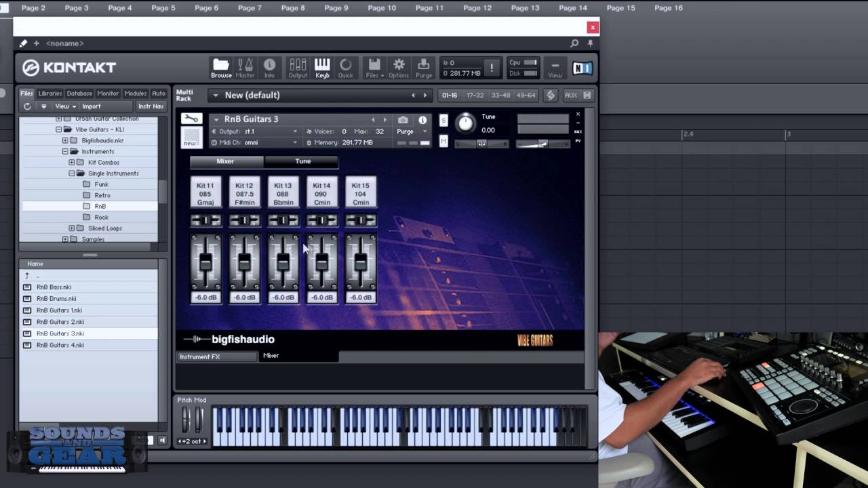The height and width of the screenshot is (488, 868).
Task: Open the browser View dropdown
Action: pyautogui.click(x=64, y=106)
